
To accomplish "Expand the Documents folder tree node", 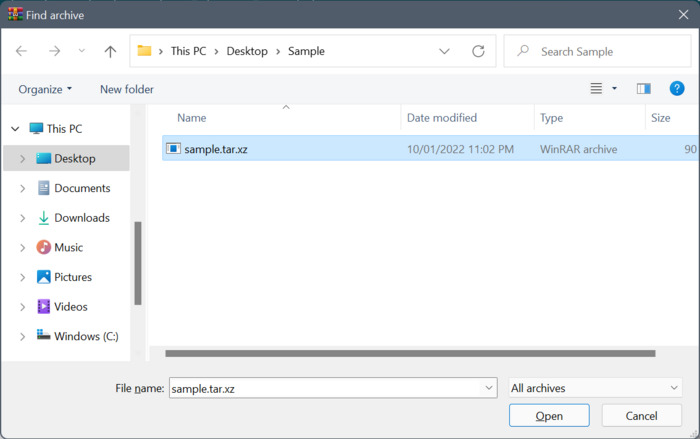I will click(23, 188).
